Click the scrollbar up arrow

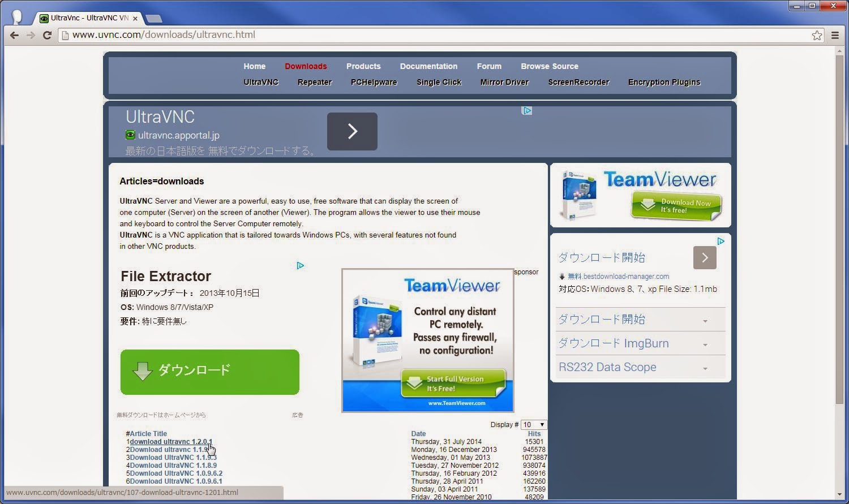[x=839, y=51]
